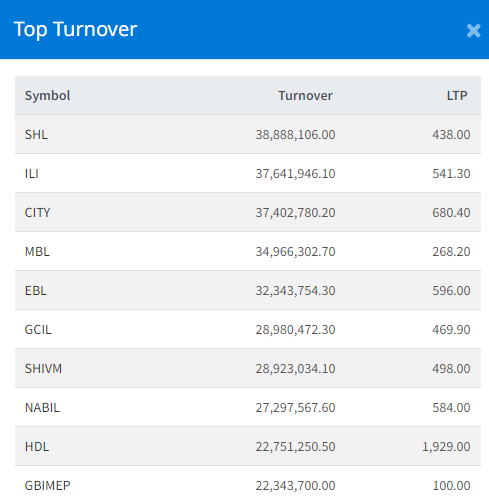The height and width of the screenshot is (503, 489).
Task: Click the Turnover column header
Action: (305, 96)
